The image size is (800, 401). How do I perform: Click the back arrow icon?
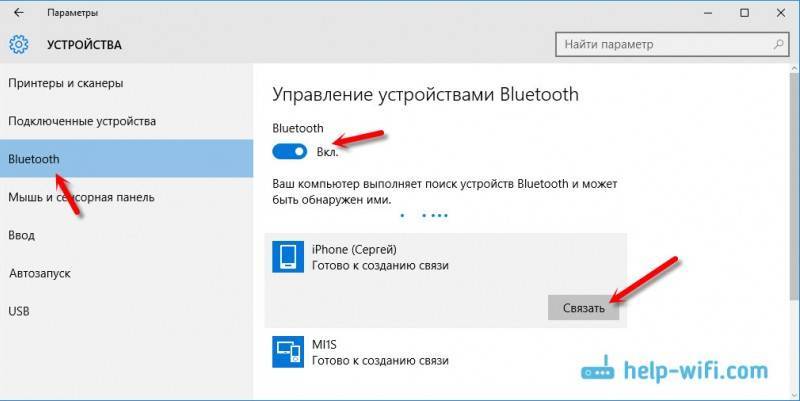pyautogui.click(x=19, y=13)
